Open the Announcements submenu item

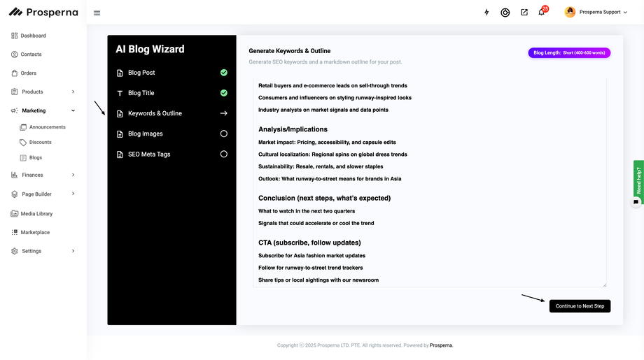[x=47, y=127]
